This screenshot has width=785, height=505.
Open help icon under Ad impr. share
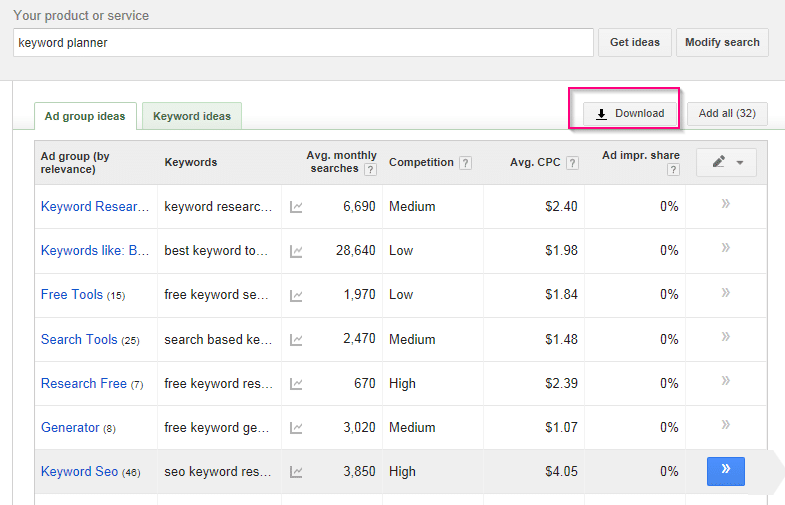pyautogui.click(x=673, y=170)
